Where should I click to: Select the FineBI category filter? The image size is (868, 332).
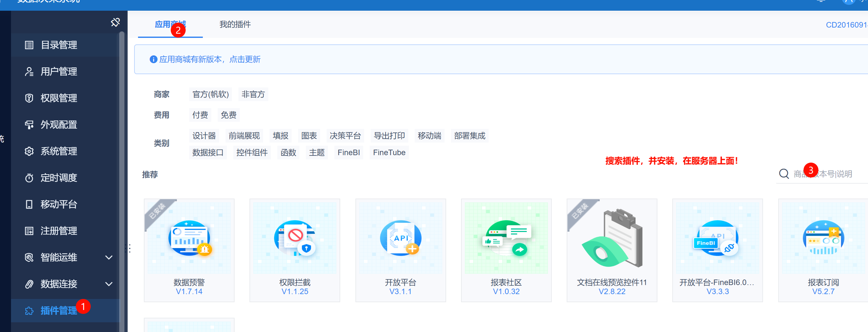click(349, 153)
